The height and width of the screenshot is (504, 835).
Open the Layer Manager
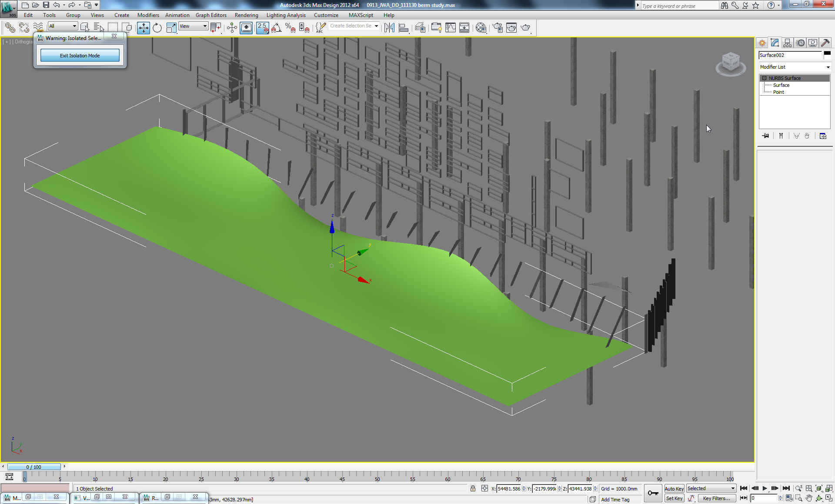pyautogui.click(x=420, y=28)
